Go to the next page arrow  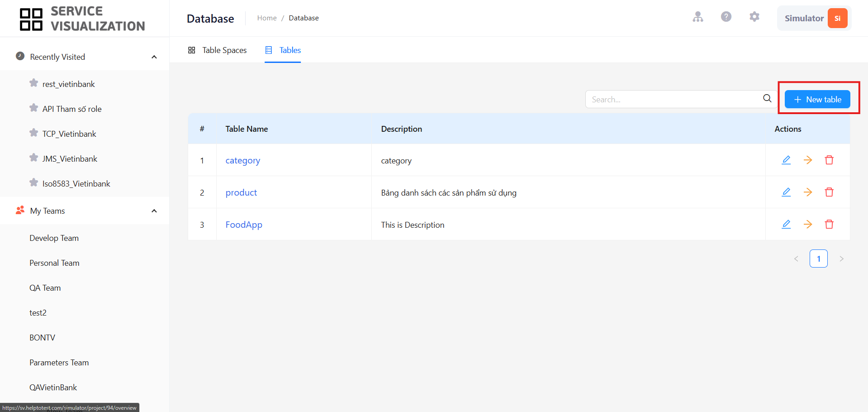841,259
